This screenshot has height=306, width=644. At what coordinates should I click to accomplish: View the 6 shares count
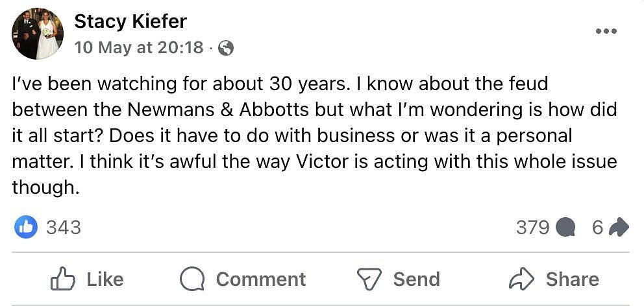(597, 227)
